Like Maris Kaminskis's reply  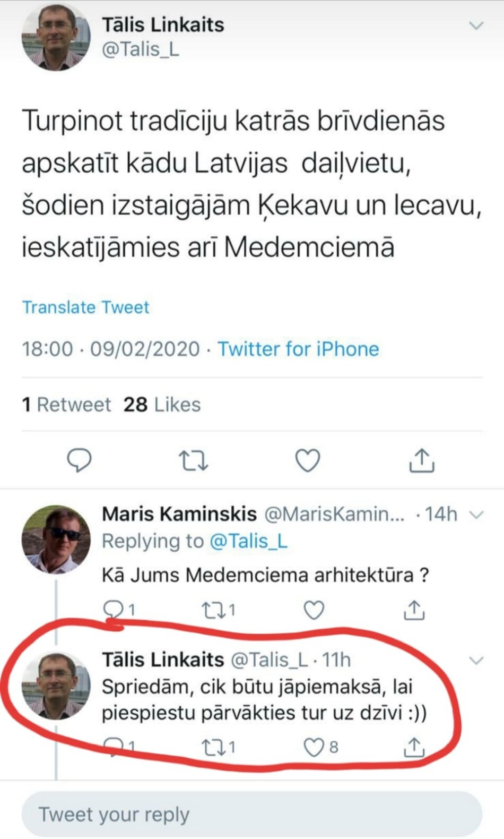click(x=314, y=610)
